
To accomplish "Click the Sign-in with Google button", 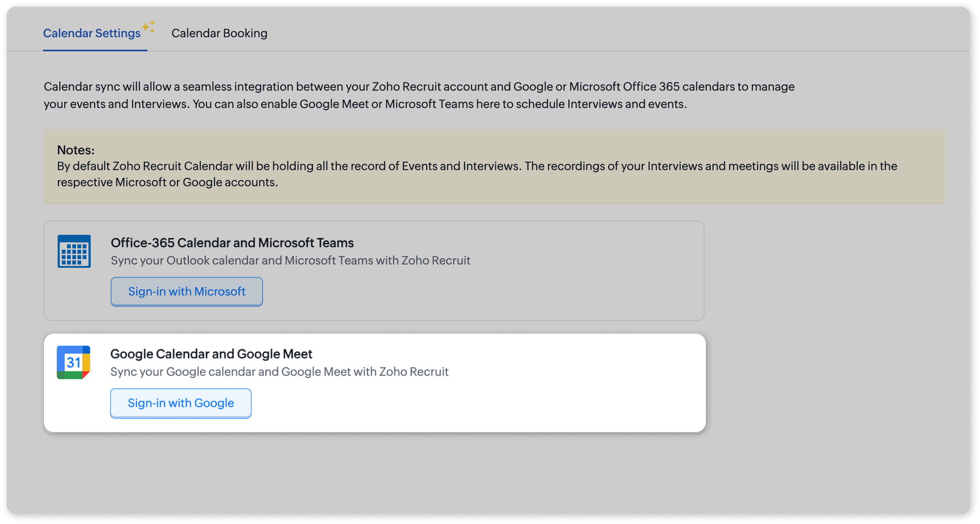I will 181,403.
